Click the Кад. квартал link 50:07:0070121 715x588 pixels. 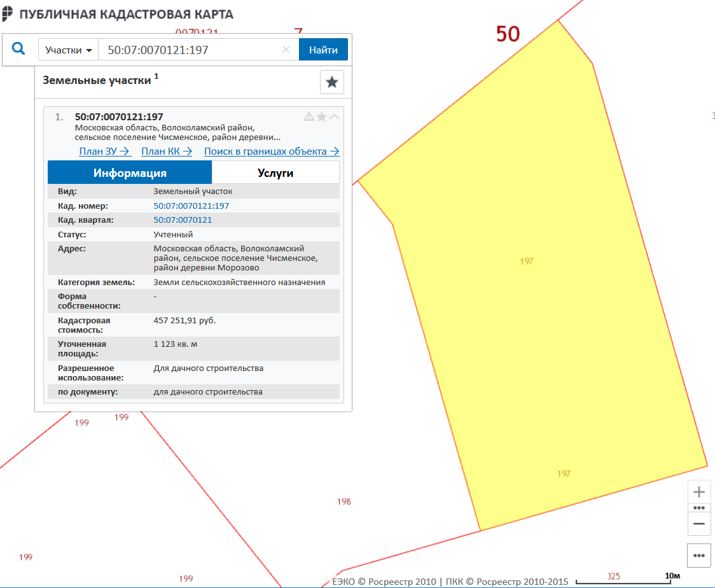pos(183,220)
